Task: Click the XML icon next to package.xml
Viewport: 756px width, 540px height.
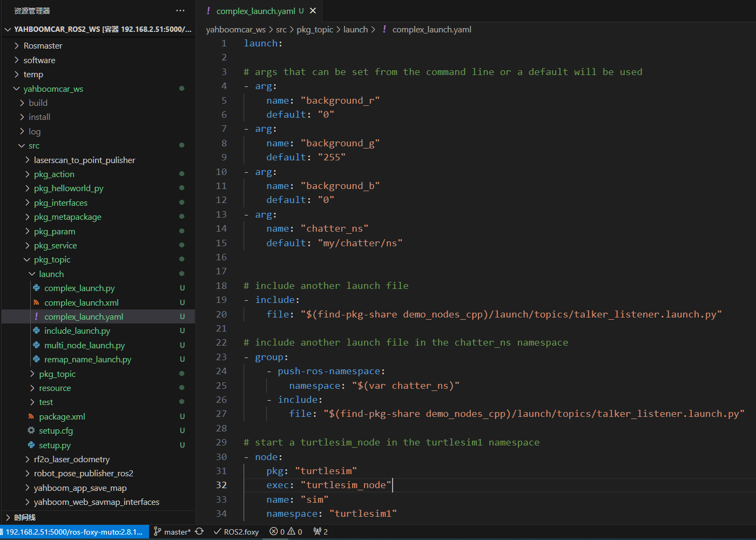Action: click(31, 416)
